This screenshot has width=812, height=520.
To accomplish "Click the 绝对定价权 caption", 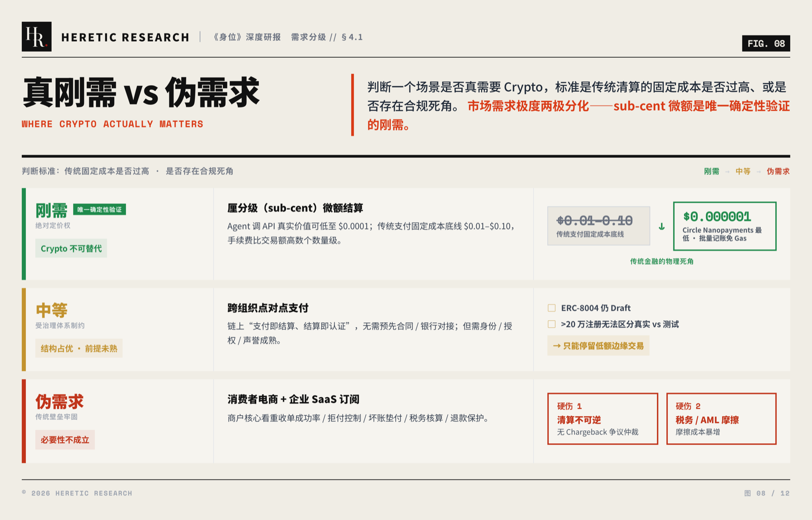I will (53, 225).
